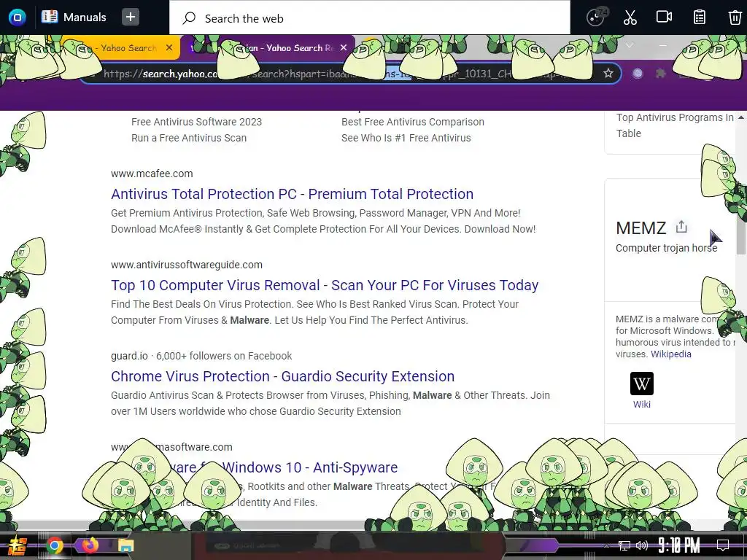Open Chrome from the taskbar
This screenshot has height=560, width=747.
click(55, 545)
